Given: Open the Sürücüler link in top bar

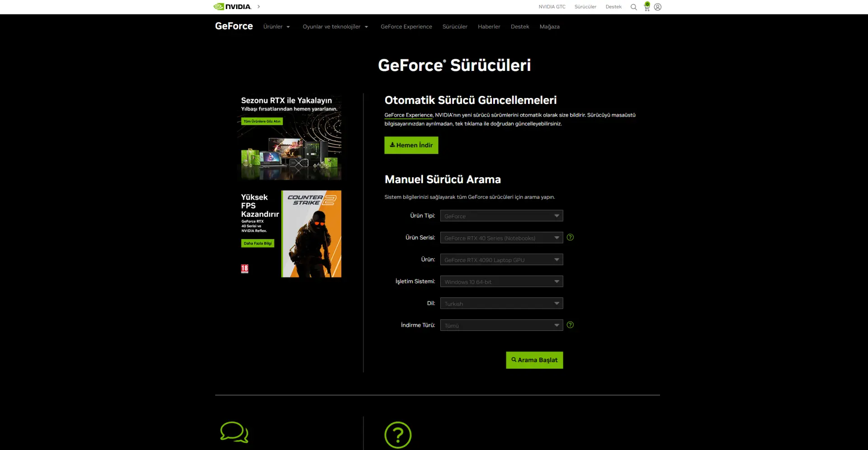Looking at the screenshot, I should [x=585, y=7].
